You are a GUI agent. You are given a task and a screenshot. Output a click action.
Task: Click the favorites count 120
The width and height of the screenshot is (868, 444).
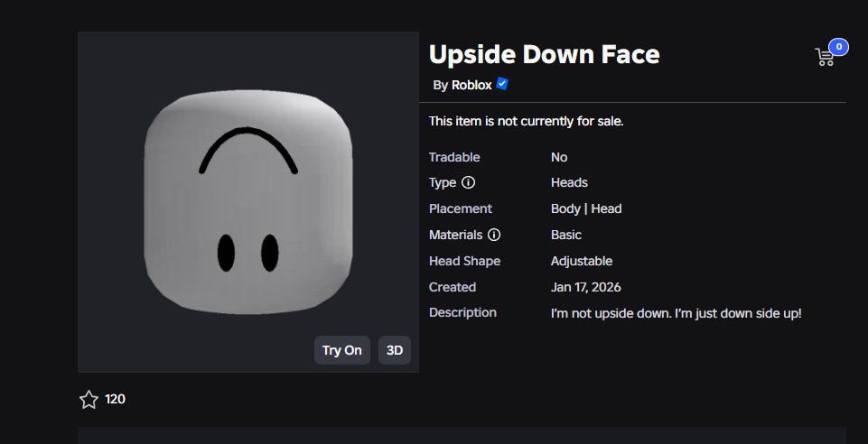coord(115,399)
